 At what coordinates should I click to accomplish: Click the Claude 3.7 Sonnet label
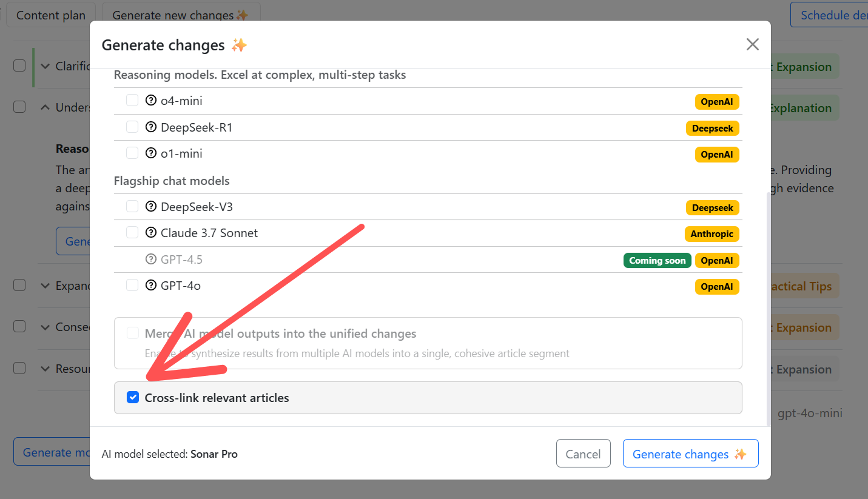(209, 233)
